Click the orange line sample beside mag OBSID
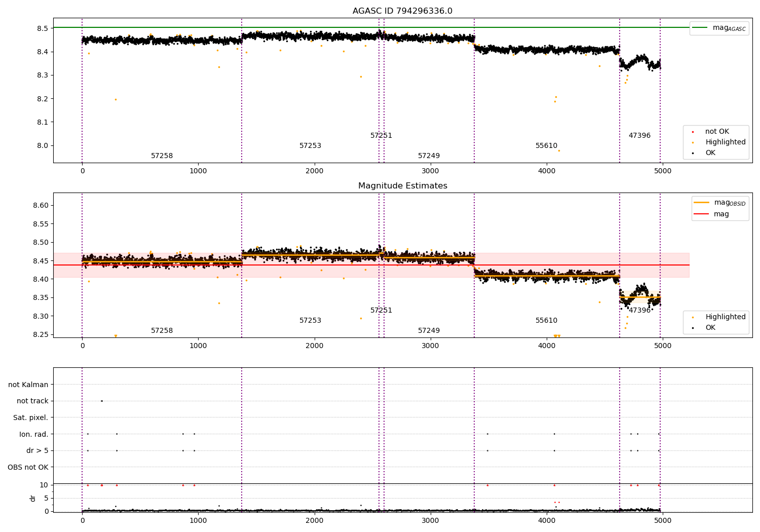Screen dimensions: 760x532 (x=701, y=203)
